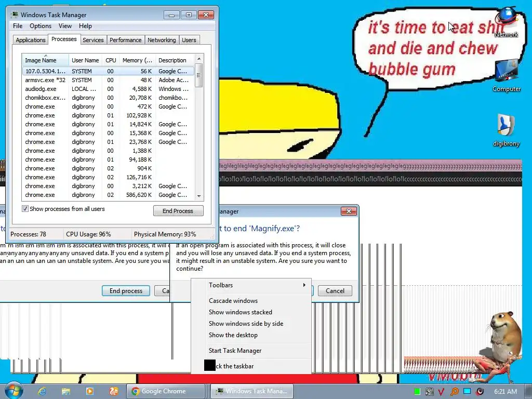Screen dimensions: 532x399
Task: Choose Start Task Manager from context menu
Action: pos(251,351)
